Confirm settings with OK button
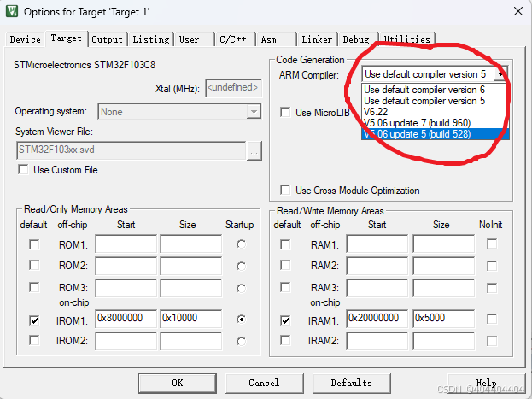532x399 pixels. tap(178, 383)
